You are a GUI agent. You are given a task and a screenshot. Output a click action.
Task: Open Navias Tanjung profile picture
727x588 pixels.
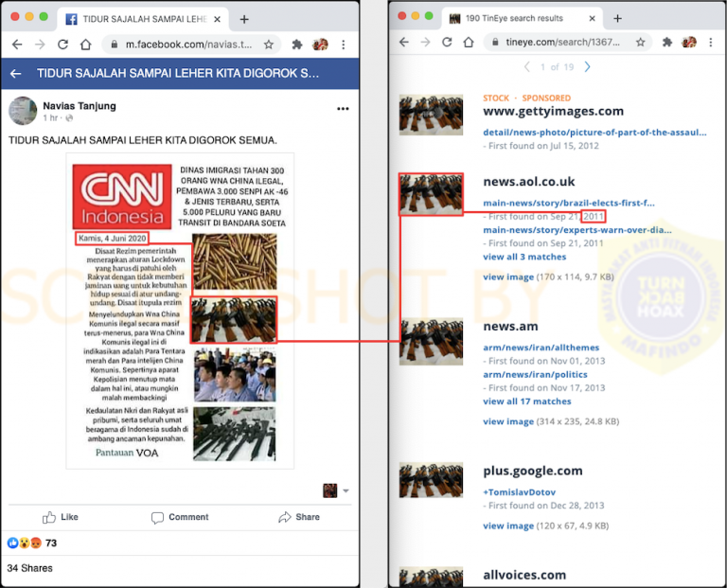(x=23, y=111)
